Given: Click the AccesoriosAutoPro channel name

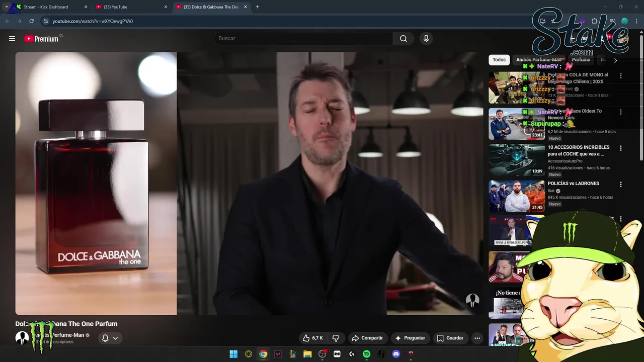Looking at the screenshot, I should 565,161.
